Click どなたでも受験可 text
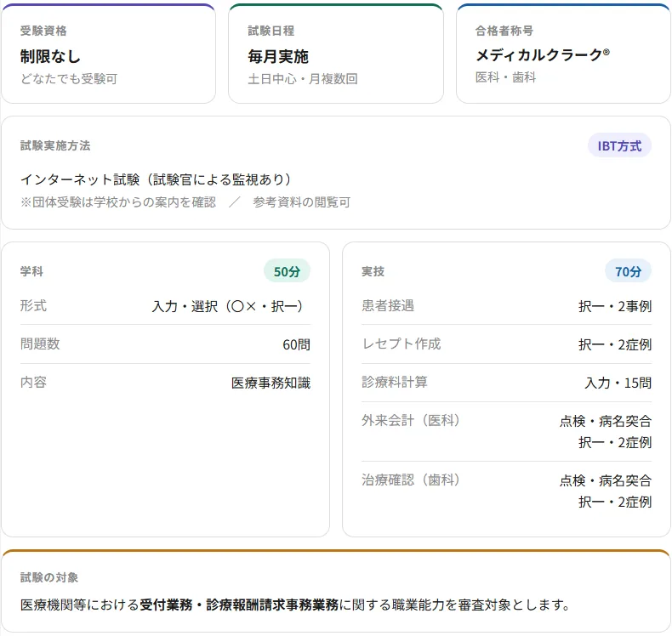 (x=69, y=79)
